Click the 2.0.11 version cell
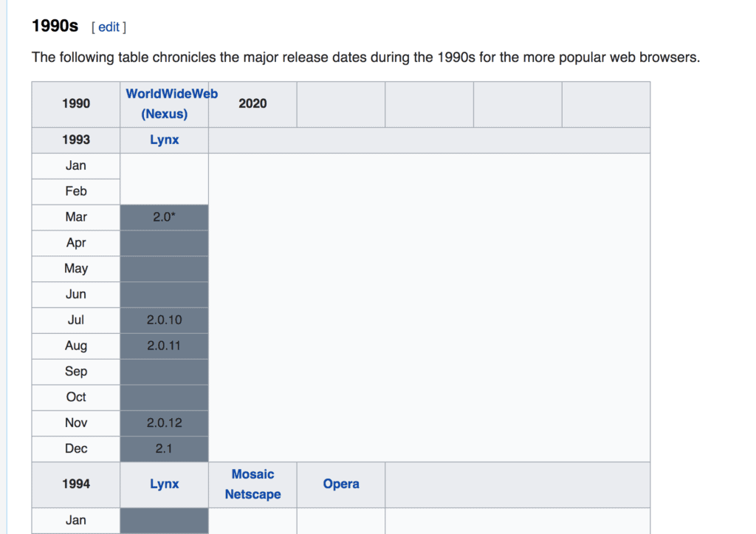Viewport: 756px width, 534px height. [x=165, y=346]
